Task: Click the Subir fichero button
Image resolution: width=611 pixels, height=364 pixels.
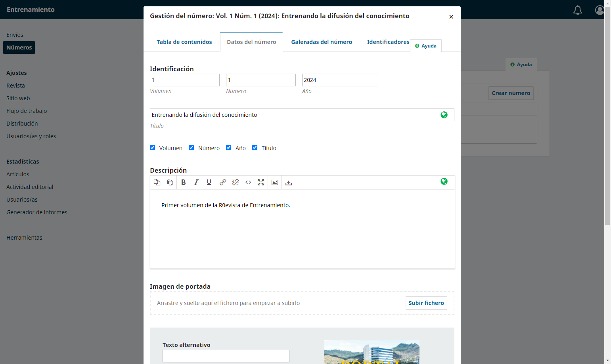Action: (x=426, y=303)
